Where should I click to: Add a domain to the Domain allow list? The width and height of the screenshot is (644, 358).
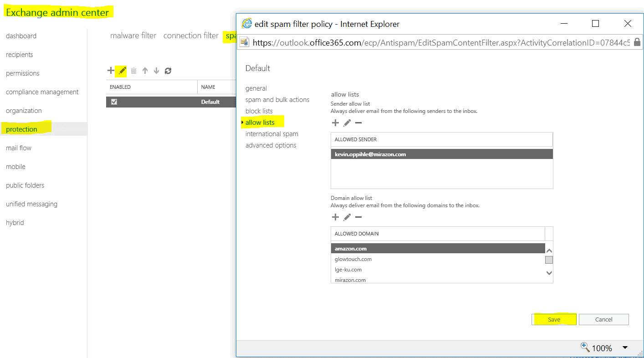pyautogui.click(x=335, y=217)
